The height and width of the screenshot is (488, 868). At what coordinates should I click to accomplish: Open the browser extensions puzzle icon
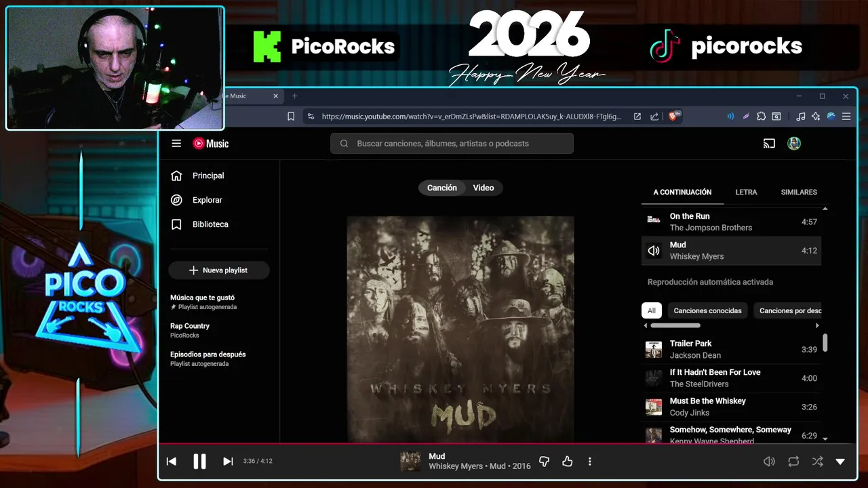tap(761, 117)
